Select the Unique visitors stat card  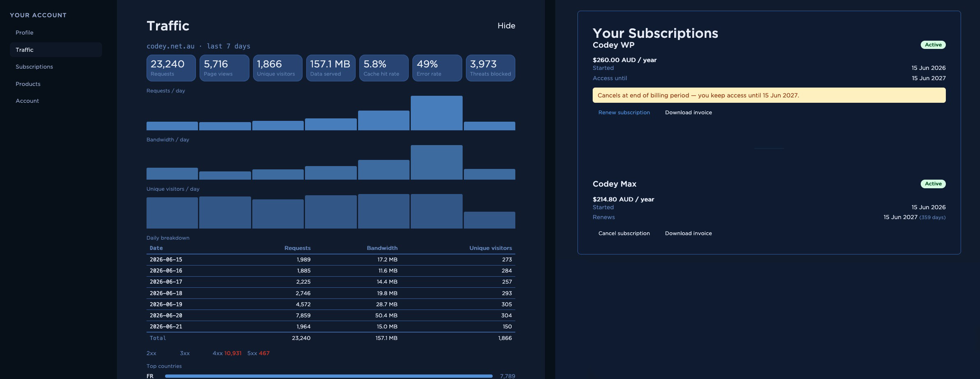click(278, 68)
